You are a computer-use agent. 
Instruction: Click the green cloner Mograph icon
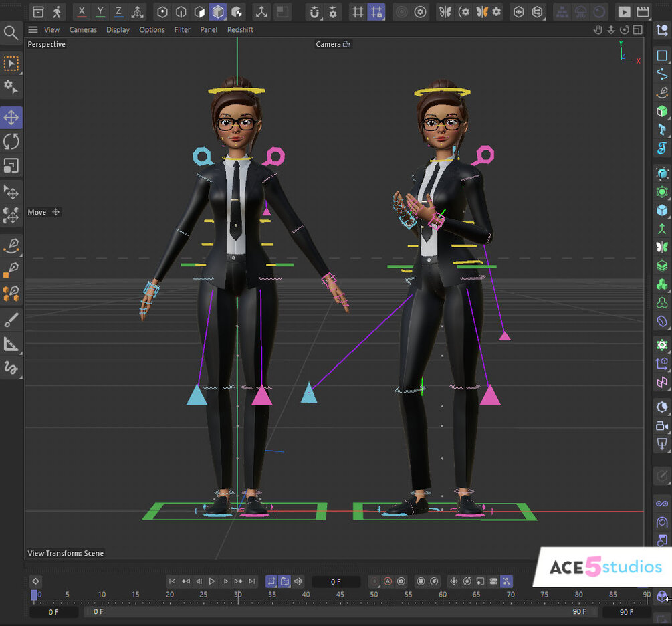662,284
